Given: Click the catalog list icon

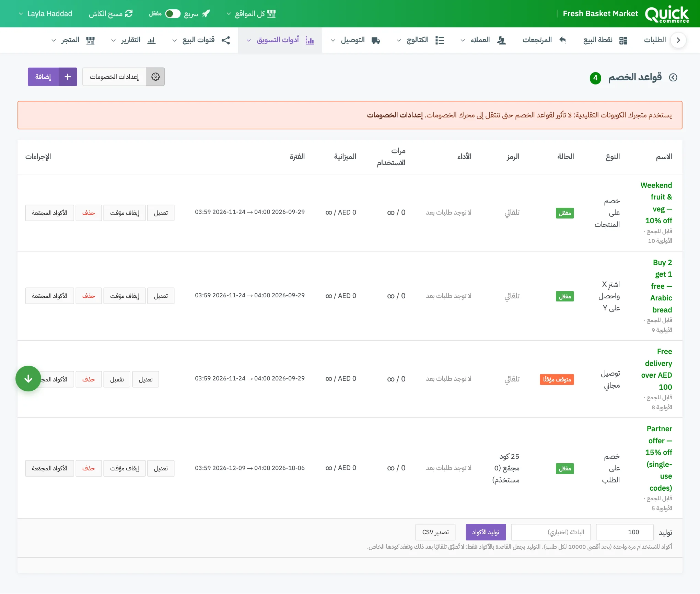Looking at the screenshot, I should click(440, 40).
